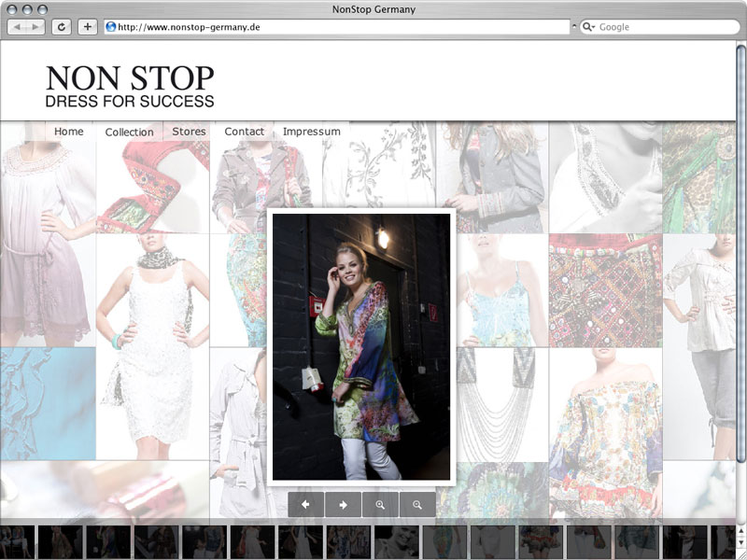
Task: Click the first magnifier button beside the right arrow
Action: click(380, 504)
